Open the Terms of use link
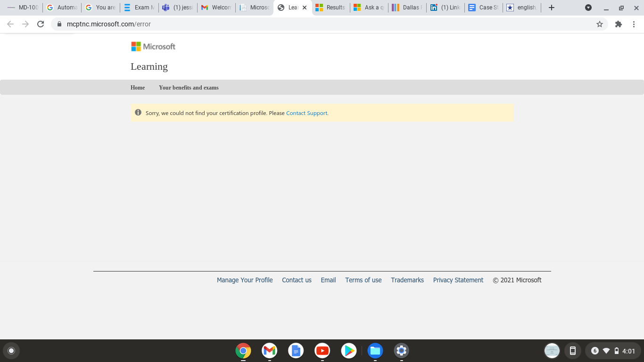The height and width of the screenshot is (362, 644). click(363, 280)
